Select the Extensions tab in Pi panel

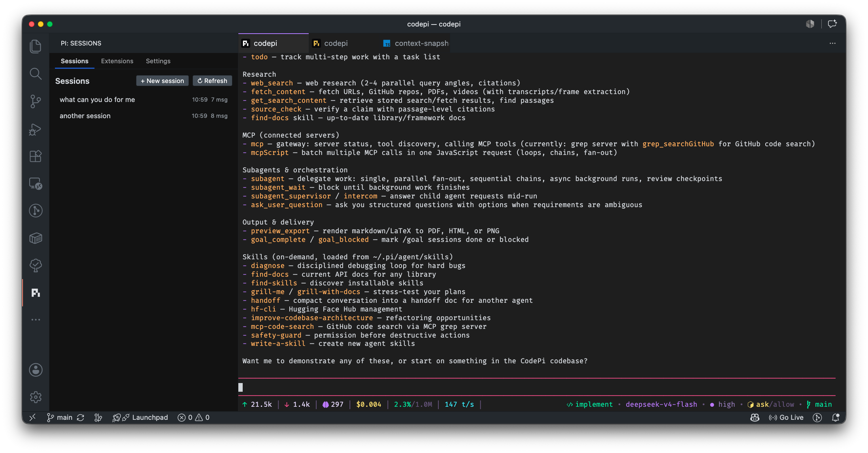[x=117, y=61]
